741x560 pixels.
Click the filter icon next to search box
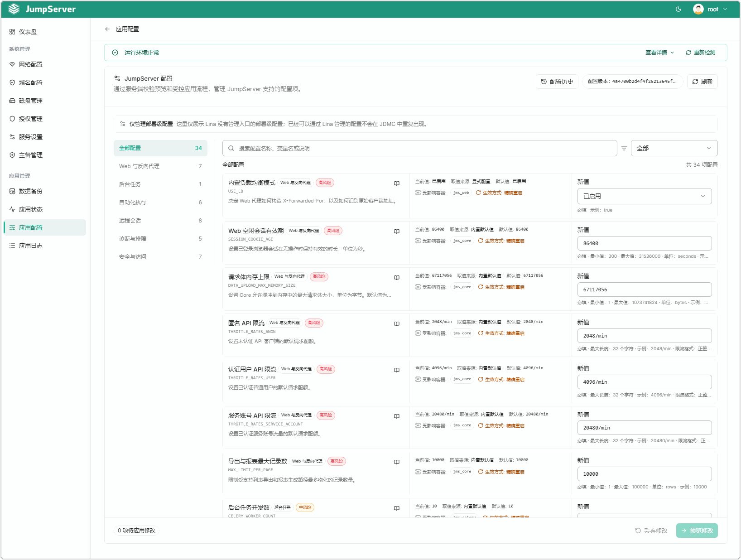pos(624,148)
